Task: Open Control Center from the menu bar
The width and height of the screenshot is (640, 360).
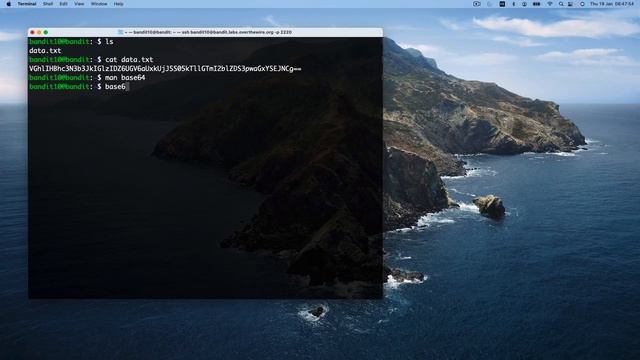Action: 570,4
